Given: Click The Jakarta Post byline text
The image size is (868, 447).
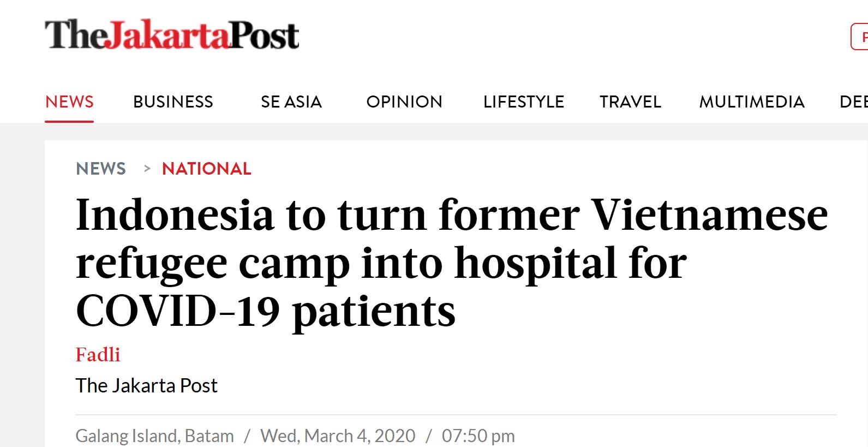Looking at the screenshot, I should click(x=146, y=386).
